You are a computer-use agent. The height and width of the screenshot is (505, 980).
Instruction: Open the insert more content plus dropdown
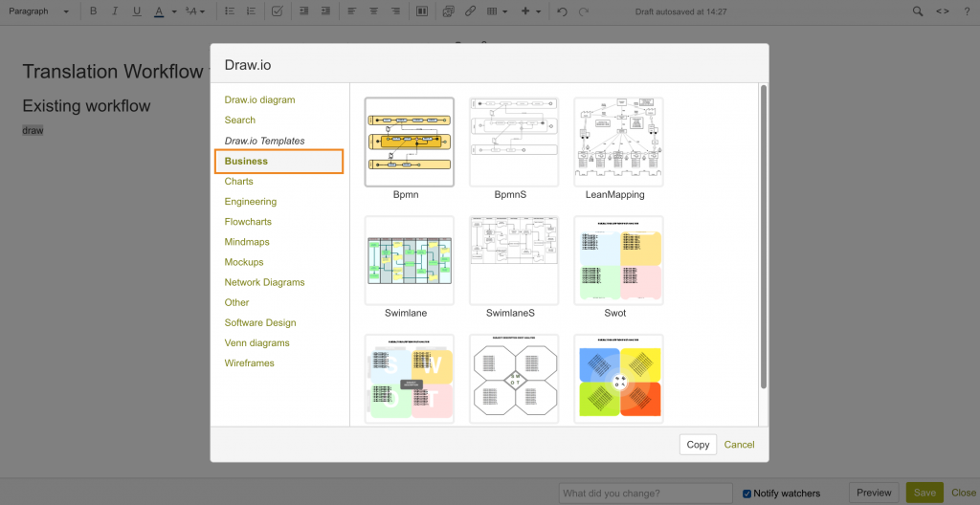pyautogui.click(x=530, y=11)
